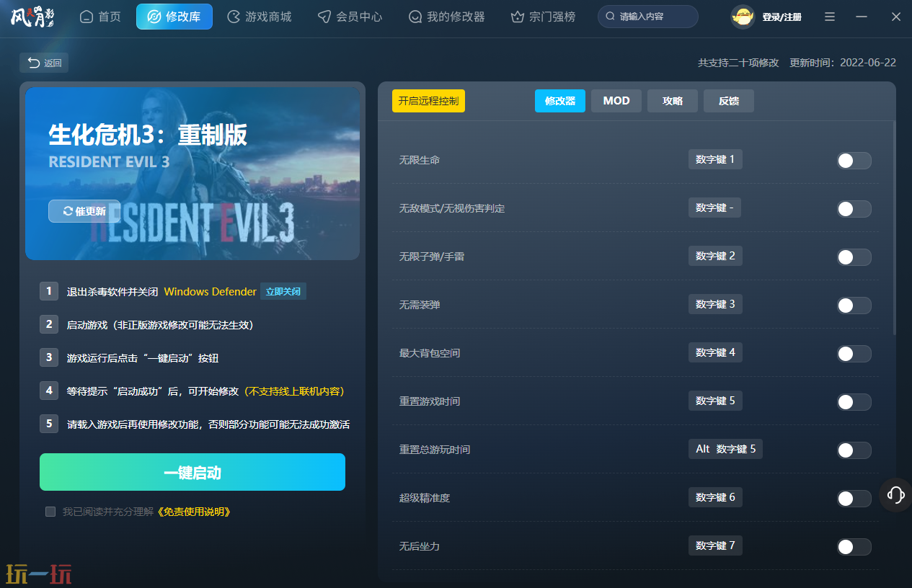Click the 玩一玩 logo at bottom left
Screen dimensions: 912x588
pyautogui.click(x=39, y=574)
